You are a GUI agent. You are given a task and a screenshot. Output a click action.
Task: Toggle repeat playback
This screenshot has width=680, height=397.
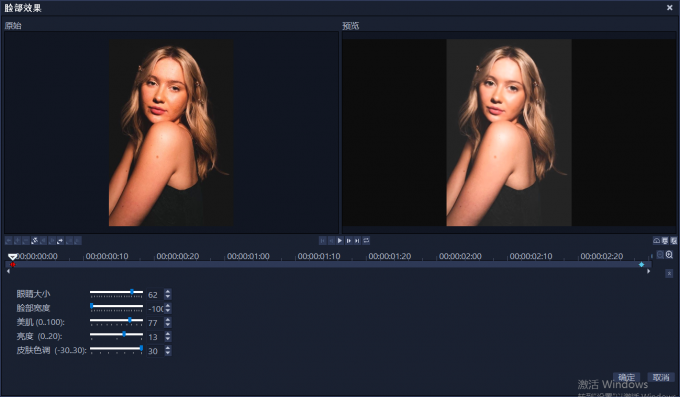[366, 240]
